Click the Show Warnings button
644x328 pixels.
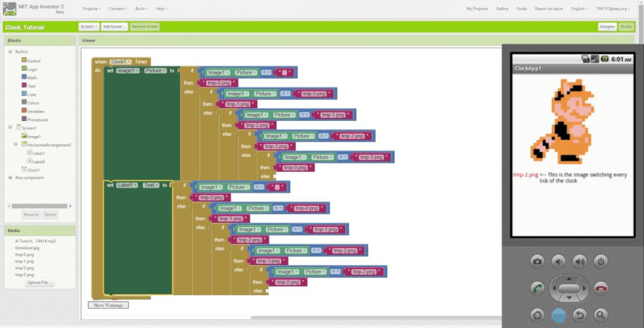pos(108,305)
